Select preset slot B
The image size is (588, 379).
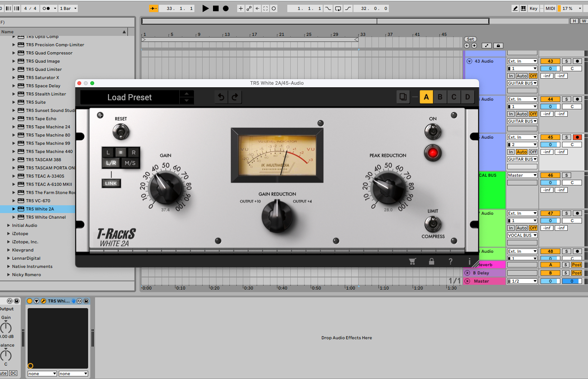(440, 97)
